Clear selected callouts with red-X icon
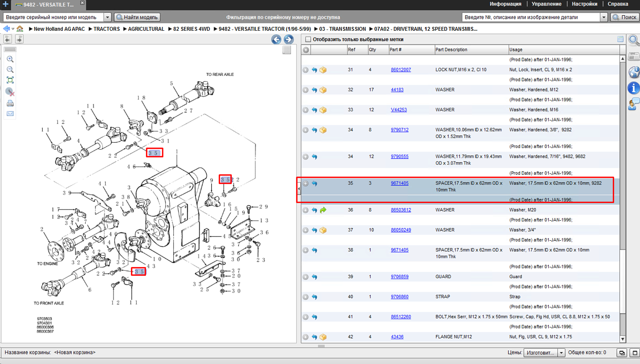The width and height of the screenshot is (640, 364). pyautogui.click(x=10, y=92)
